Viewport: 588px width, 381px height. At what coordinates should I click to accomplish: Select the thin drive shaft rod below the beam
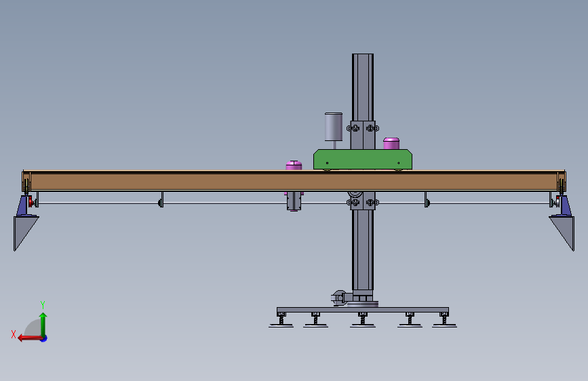225,203
